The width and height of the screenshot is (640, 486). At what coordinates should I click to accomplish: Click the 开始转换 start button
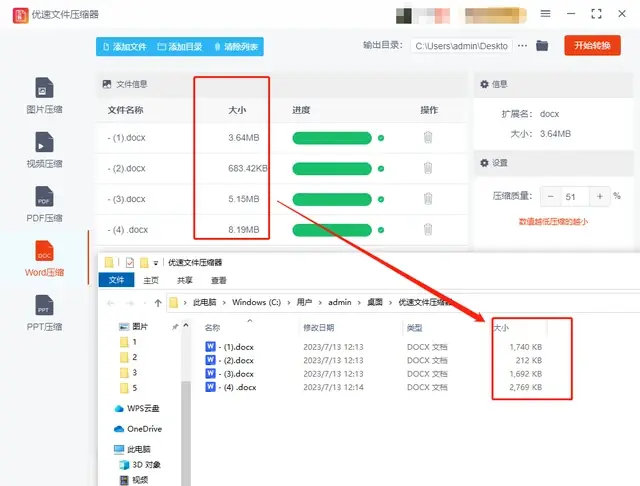pyautogui.click(x=592, y=45)
